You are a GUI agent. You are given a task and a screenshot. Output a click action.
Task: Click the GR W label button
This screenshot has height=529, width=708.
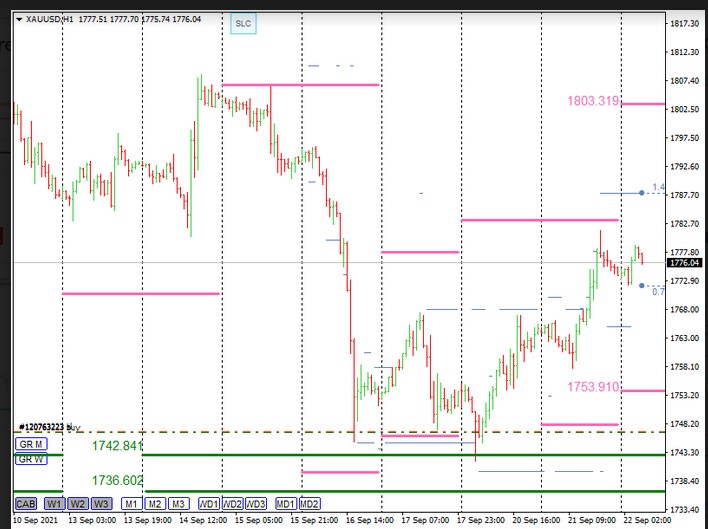29,459
